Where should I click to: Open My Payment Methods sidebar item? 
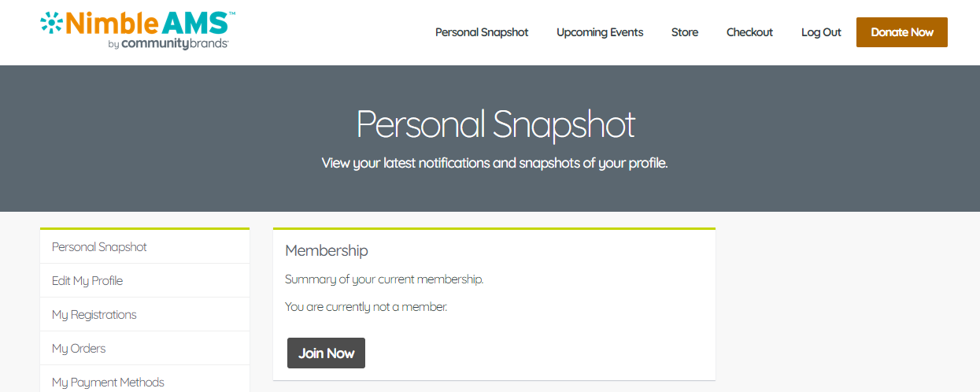[x=108, y=383]
